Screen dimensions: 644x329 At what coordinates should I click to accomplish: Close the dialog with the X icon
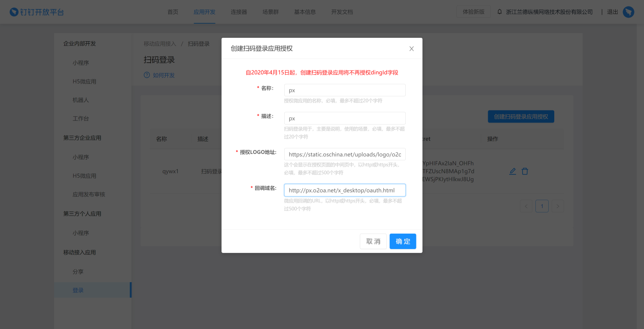click(x=411, y=49)
